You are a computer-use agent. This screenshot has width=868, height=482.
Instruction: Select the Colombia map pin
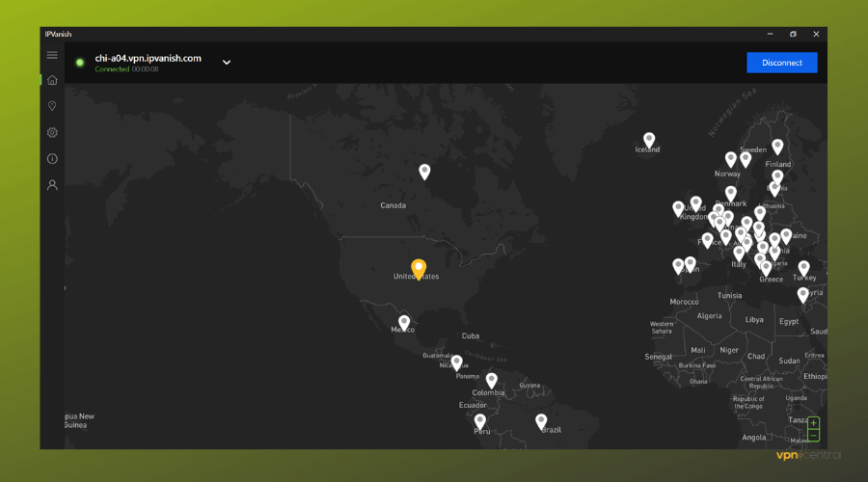click(x=492, y=380)
